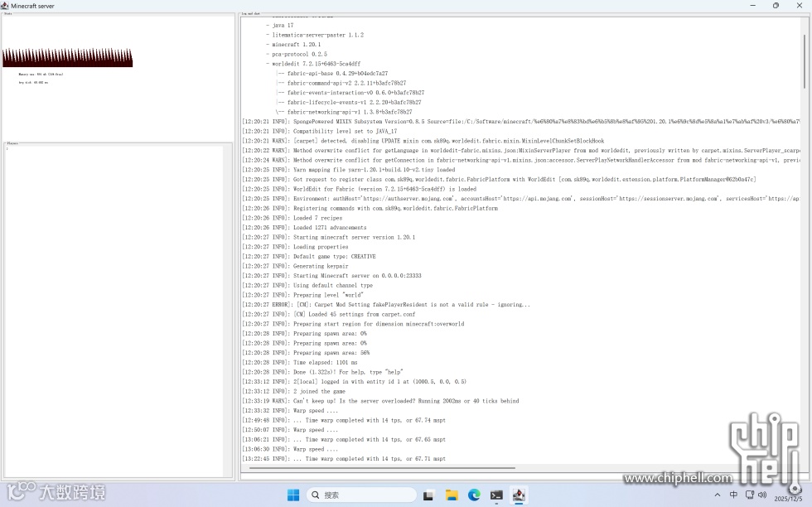Click the 'Generating keypair' log line
This screenshot has width=812, height=507.
pyautogui.click(x=295, y=266)
